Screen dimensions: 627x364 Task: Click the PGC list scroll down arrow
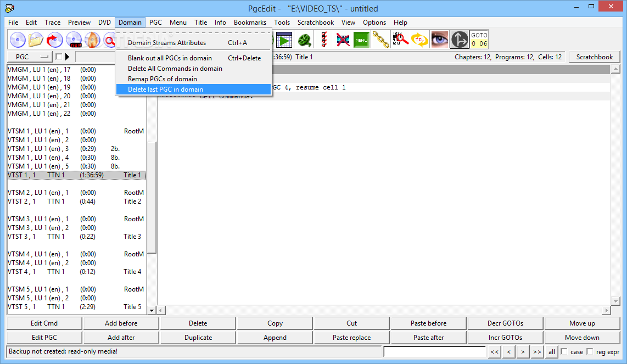click(x=152, y=310)
